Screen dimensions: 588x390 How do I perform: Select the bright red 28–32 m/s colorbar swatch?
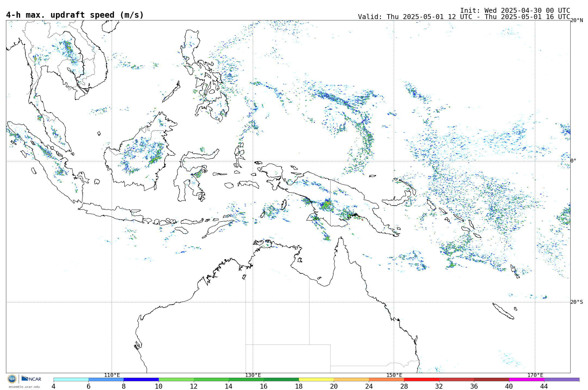(421, 379)
